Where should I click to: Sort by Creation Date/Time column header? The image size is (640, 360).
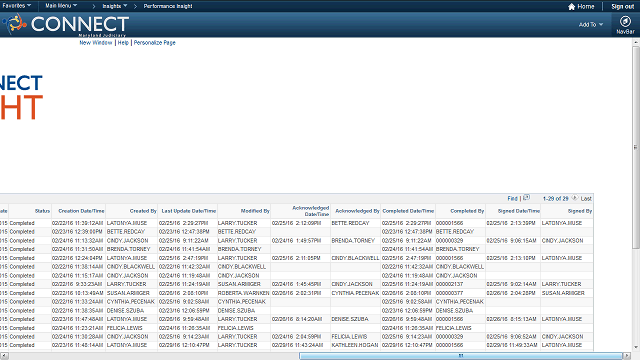81,211
